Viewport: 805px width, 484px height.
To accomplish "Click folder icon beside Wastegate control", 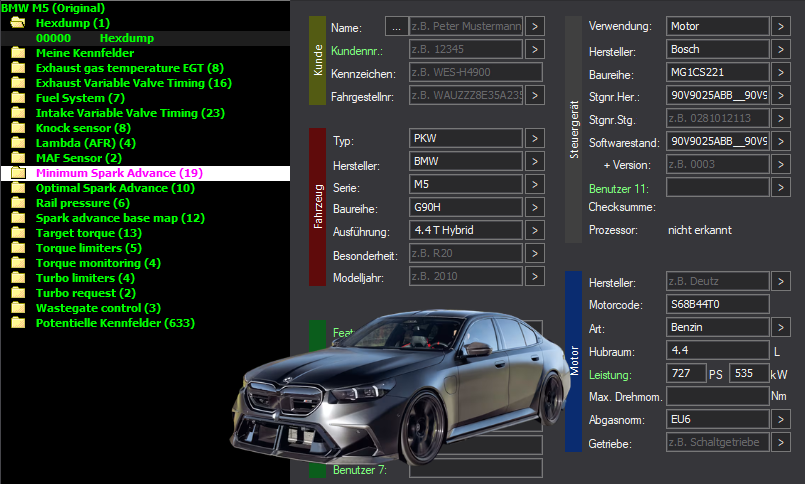I will tap(18, 308).
